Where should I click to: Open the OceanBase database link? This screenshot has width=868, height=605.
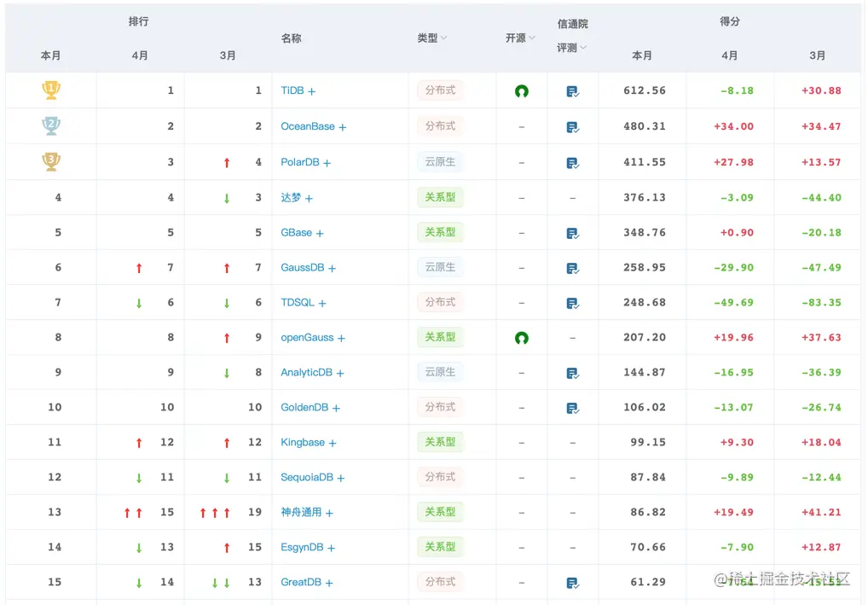coord(308,126)
